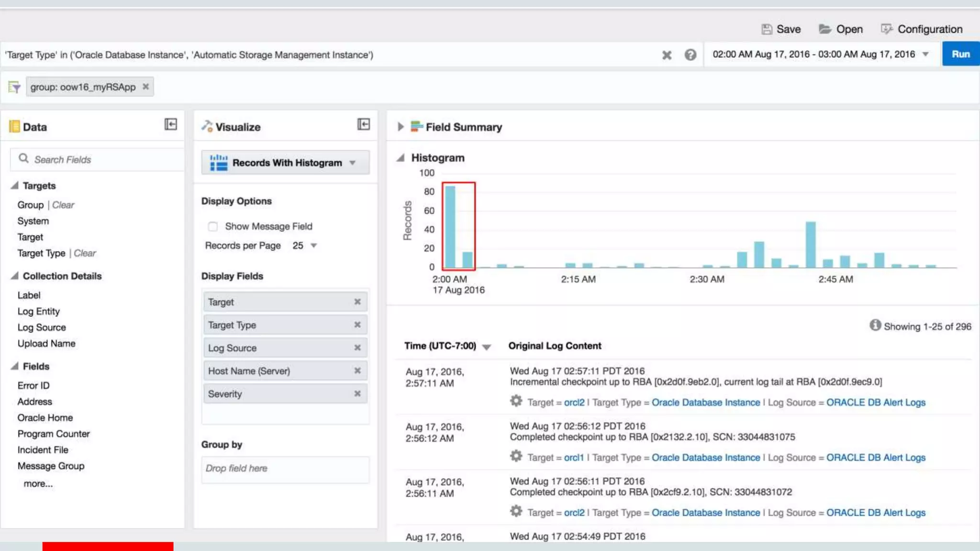Click the Run button
Viewport: 980px width, 551px height.
pos(960,54)
